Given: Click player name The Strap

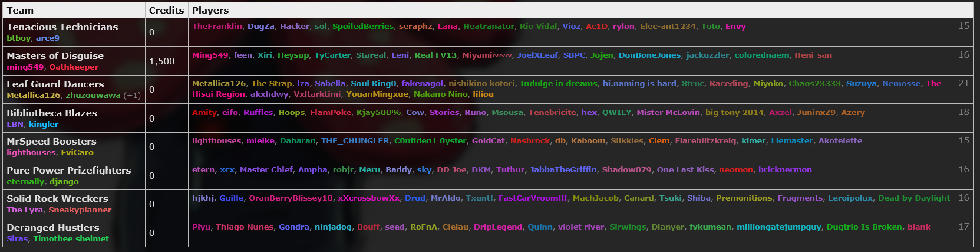Looking at the screenshot, I should (x=272, y=83).
